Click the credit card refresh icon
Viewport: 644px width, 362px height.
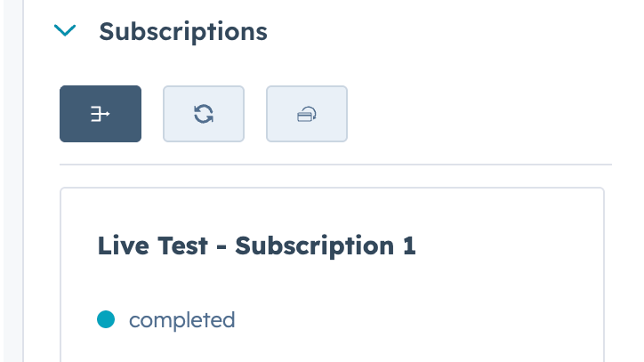pyautogui.click(x=307, y=114)
